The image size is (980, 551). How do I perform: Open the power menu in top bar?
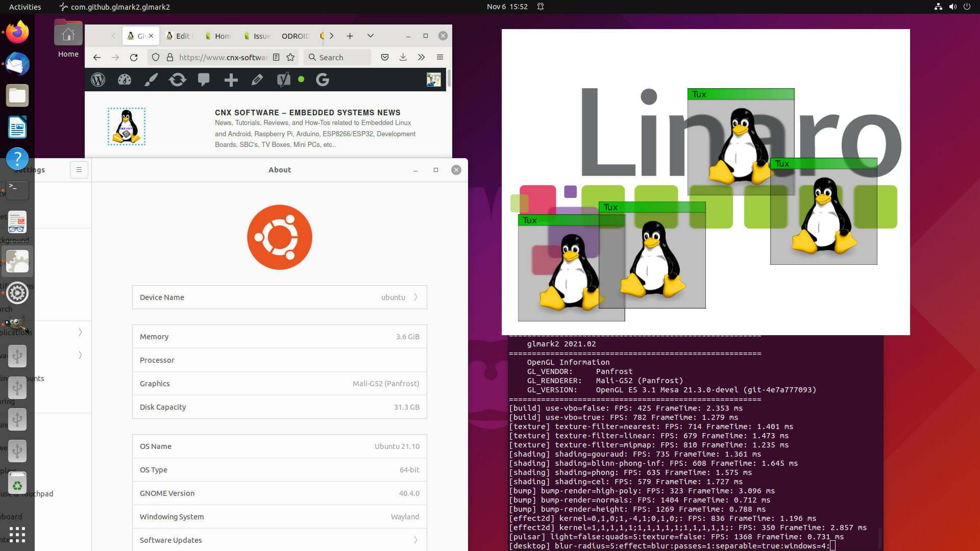pos(967,7)
